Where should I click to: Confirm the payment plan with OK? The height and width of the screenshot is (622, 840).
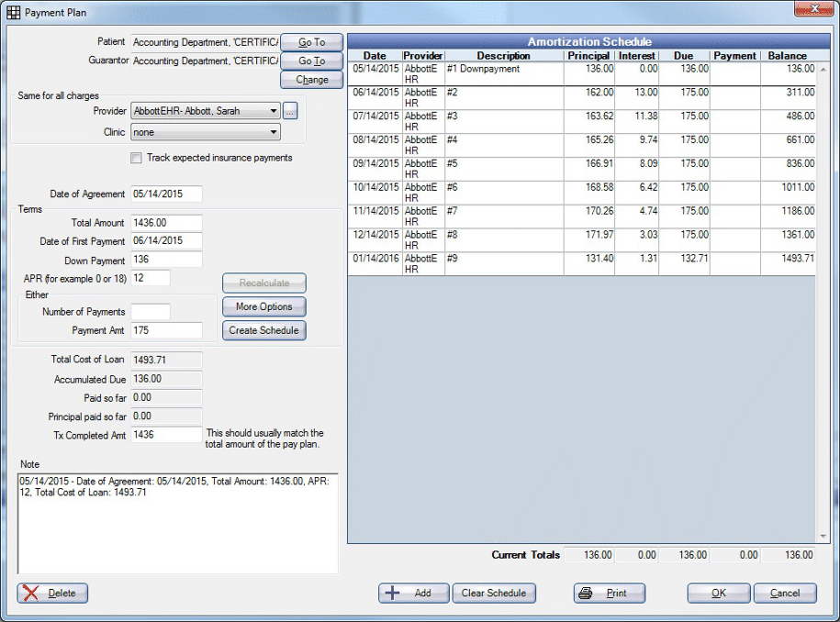coord(718,593)
